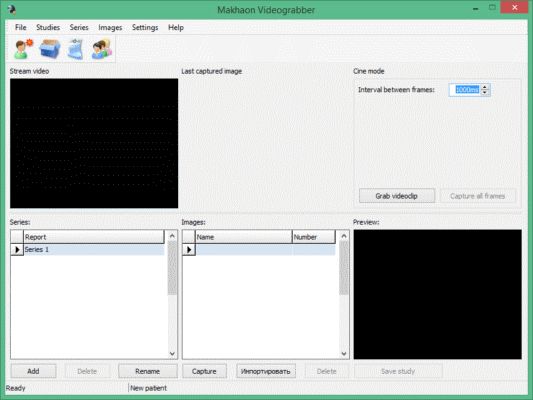Viewport: 533px width, 400px height.
Task: Click the Stream video display
Action: [94, 143]
